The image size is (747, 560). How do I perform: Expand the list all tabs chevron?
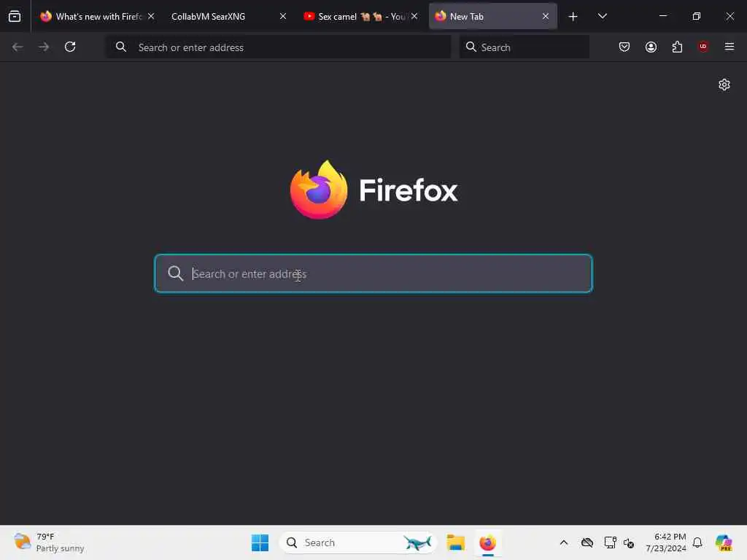pos(602,16)
